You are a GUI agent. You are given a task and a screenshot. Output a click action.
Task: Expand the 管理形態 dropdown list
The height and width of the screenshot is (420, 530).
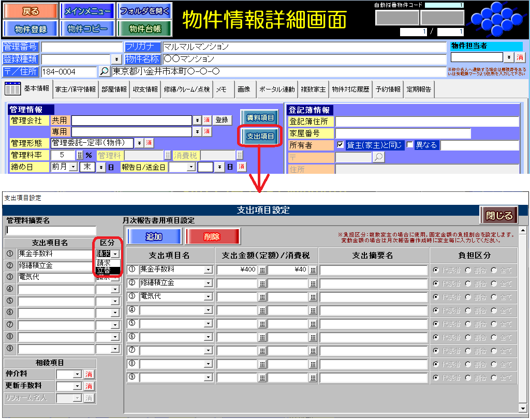click(x=139, y=143)
